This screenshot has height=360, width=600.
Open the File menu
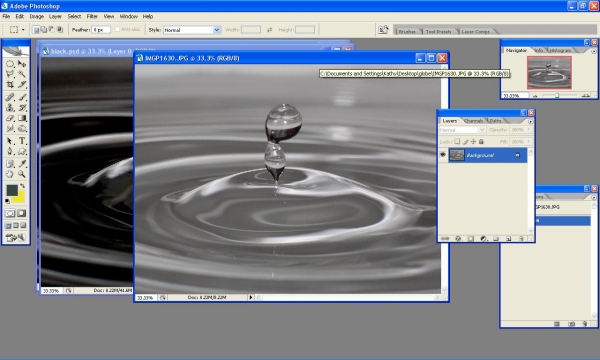6,16
